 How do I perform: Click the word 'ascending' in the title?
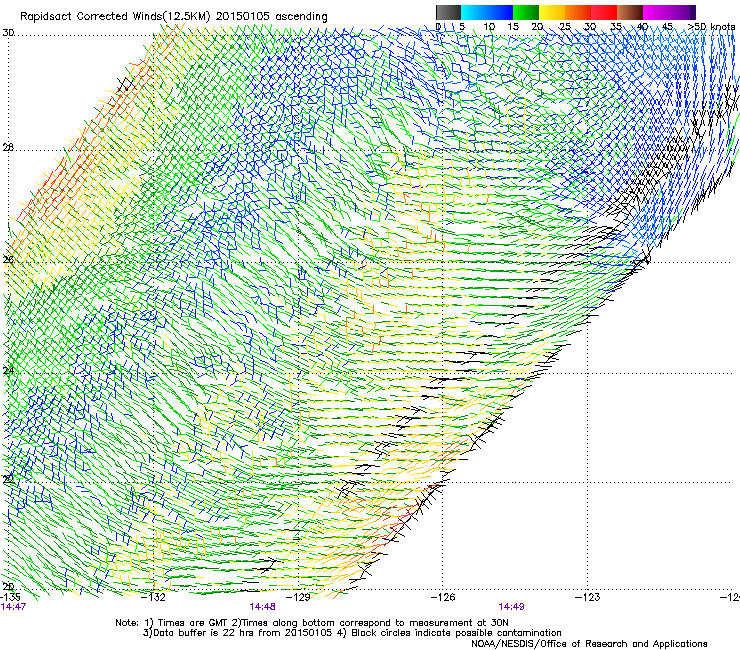tap(301, 17)
